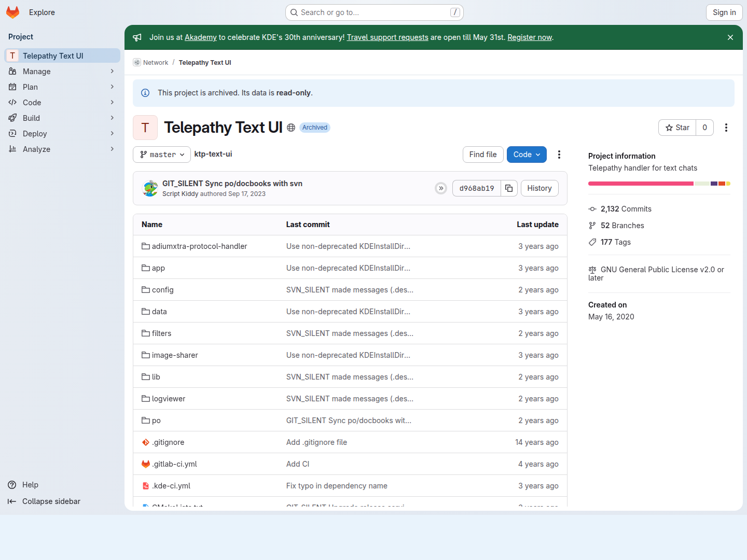
Task: Click the Find file button
Action: [483, 155]
